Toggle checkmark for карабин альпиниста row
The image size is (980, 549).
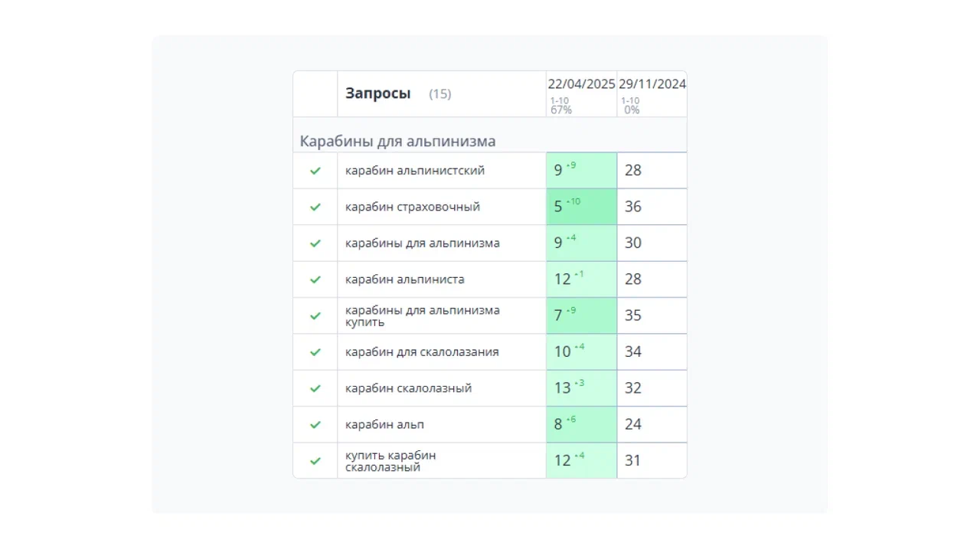click(x=315, y=279)
